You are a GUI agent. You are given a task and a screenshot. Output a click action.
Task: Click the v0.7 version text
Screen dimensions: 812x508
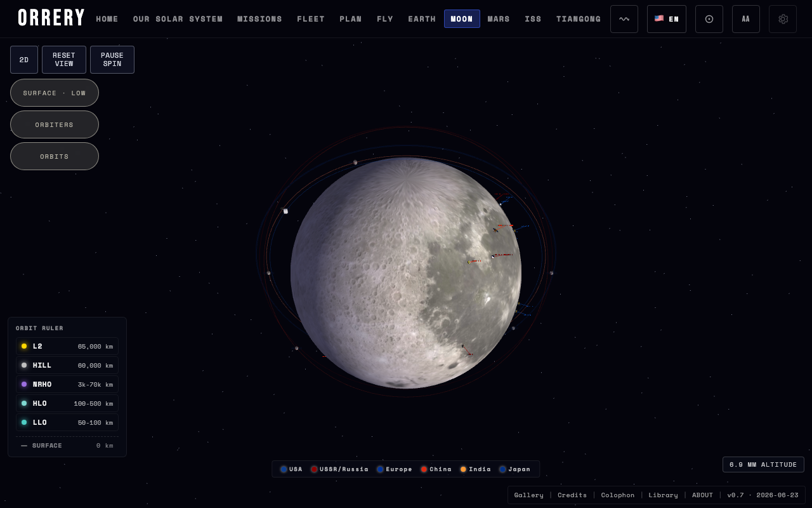tap(763, 495)
